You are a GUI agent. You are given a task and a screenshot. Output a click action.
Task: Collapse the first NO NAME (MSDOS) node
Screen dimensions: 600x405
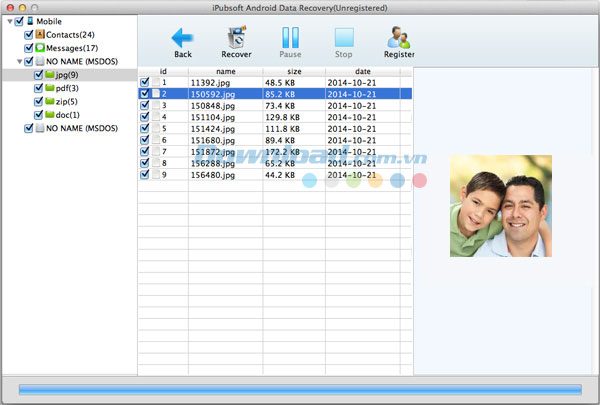click(20, 61)
